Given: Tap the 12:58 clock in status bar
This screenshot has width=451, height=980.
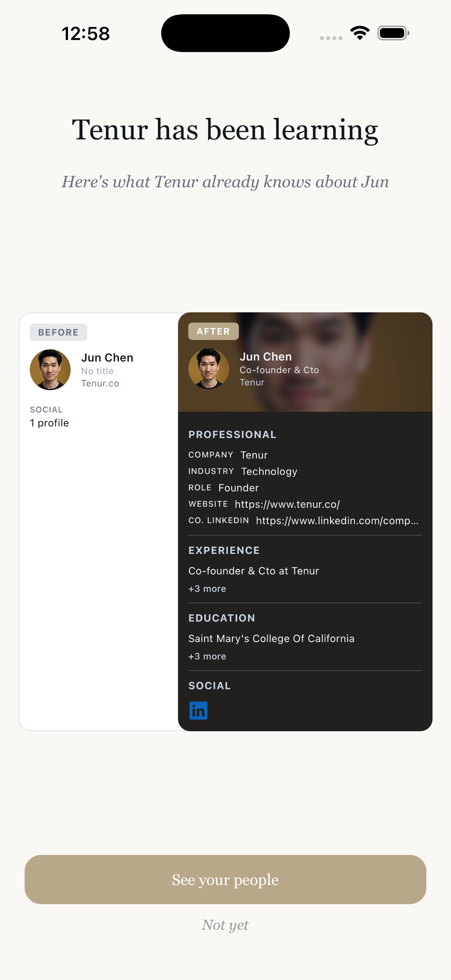Looking at the screenshot, I should tap(86, 33).
